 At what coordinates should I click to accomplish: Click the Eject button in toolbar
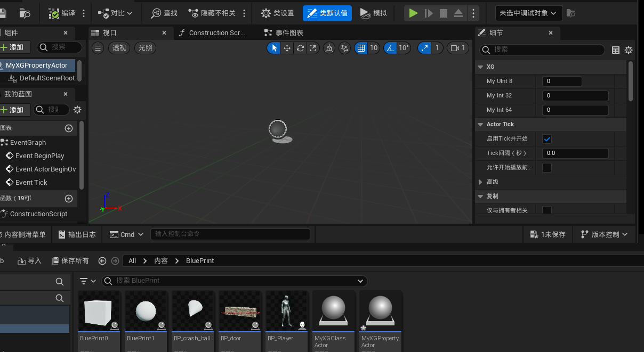[x=458, y=13]
